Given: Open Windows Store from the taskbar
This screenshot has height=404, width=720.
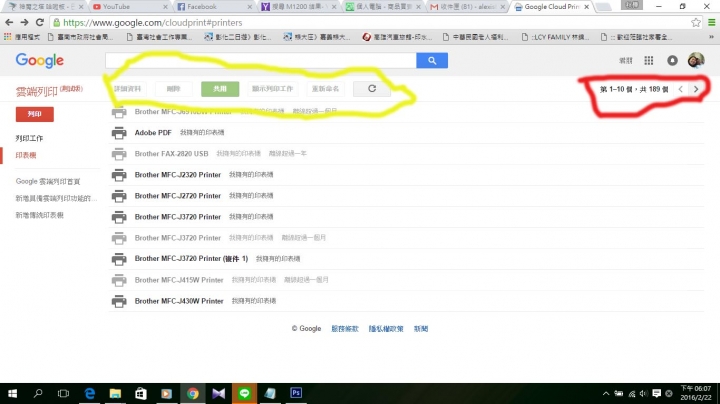Looking at the screenshot, I should point(141,393).
